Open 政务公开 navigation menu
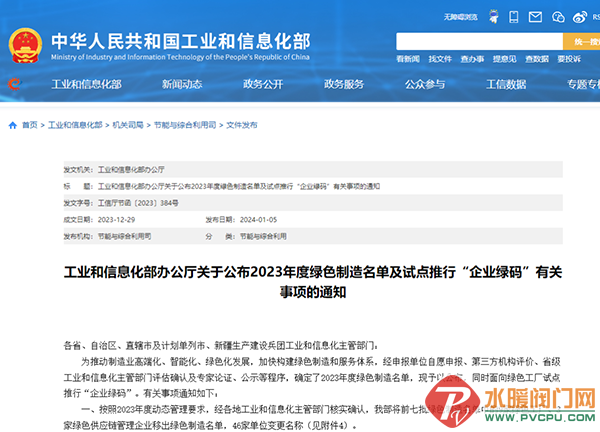Screen dimensions: 600x432 (x=263, y=84)
